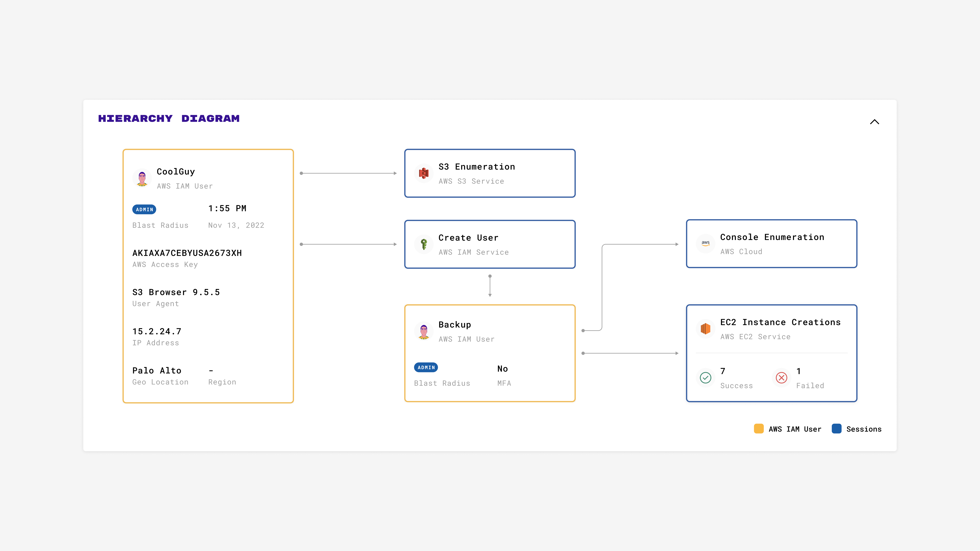Click the orange EC2 service icon
980x551 pixels.
[x=705, y=329]
